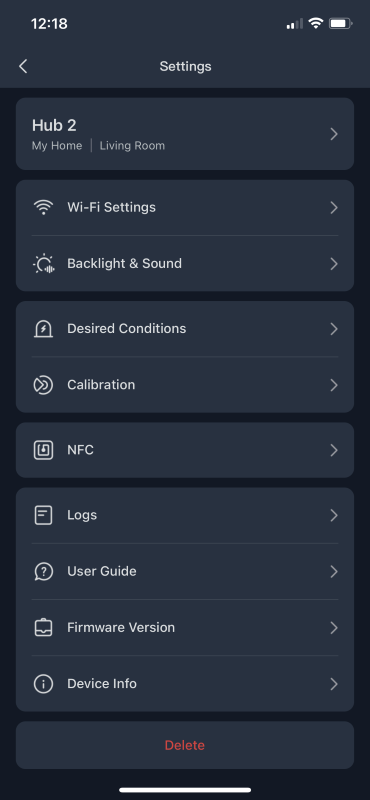Tap the Logs document icon
Screen dimensions: 370x800
[x=43, y=515]
